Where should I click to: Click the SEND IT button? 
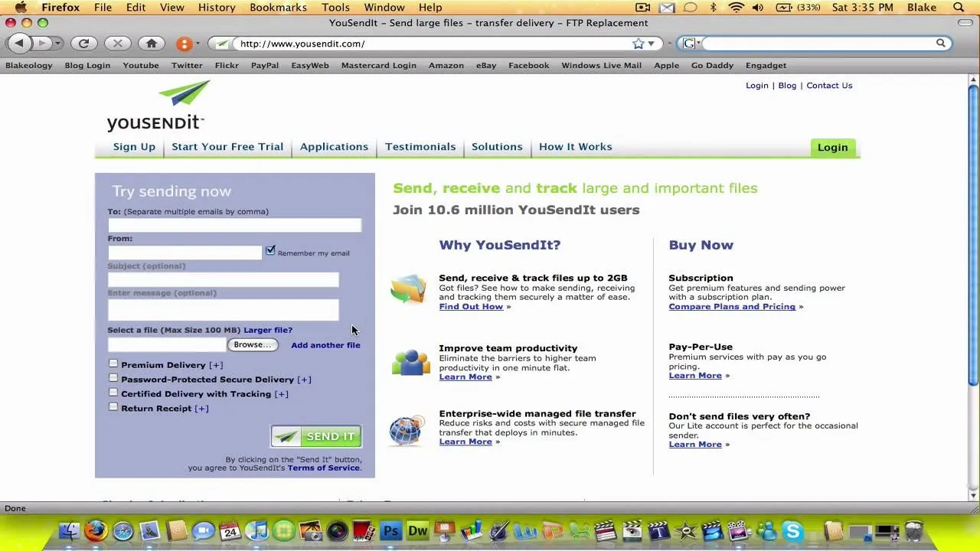(x=316, y=436)
